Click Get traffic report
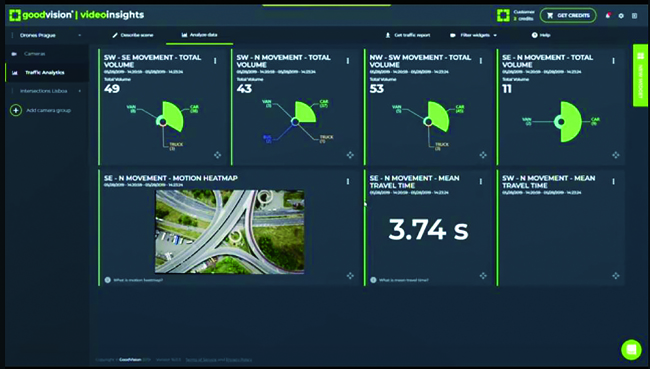Screen dimensions: 650x369 (x=408, y=35)
